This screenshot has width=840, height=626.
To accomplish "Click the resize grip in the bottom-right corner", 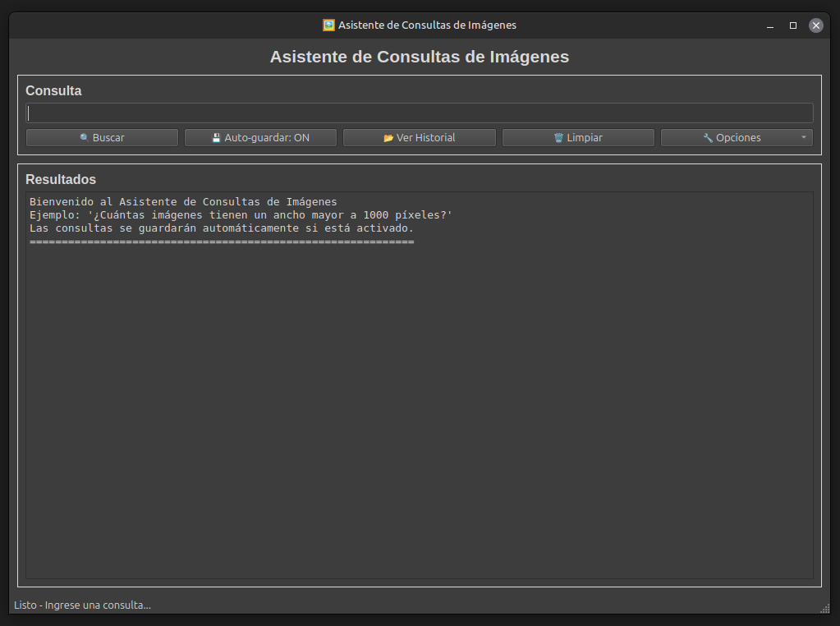I will tap(824, 608).
